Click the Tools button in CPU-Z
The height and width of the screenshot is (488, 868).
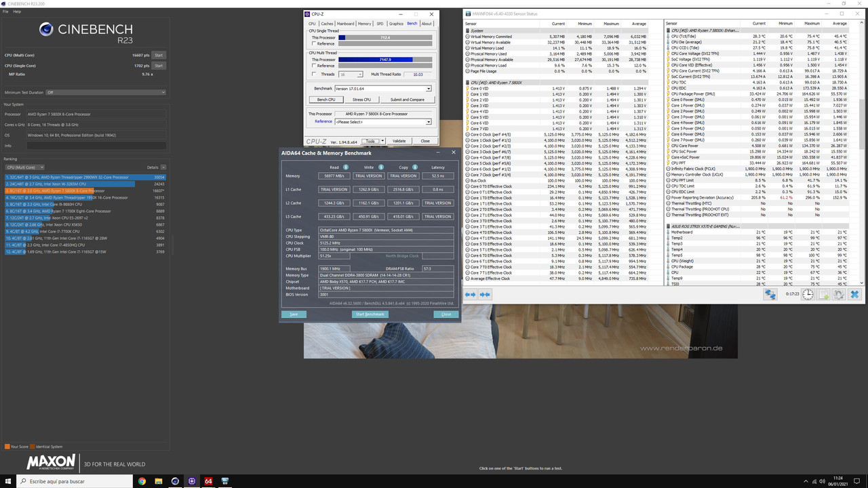[370, 141]
